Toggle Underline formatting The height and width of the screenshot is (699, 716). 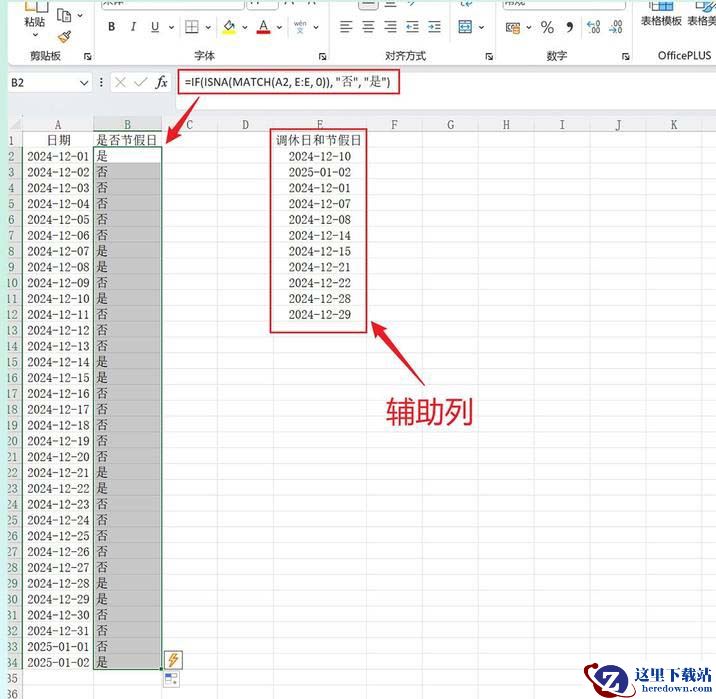(155, 27)
